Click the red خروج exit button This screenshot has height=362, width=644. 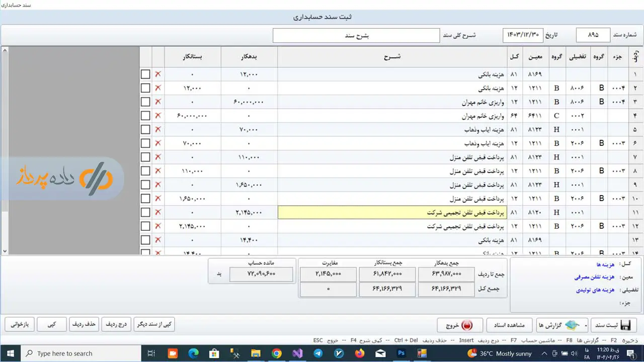point(459,325)
